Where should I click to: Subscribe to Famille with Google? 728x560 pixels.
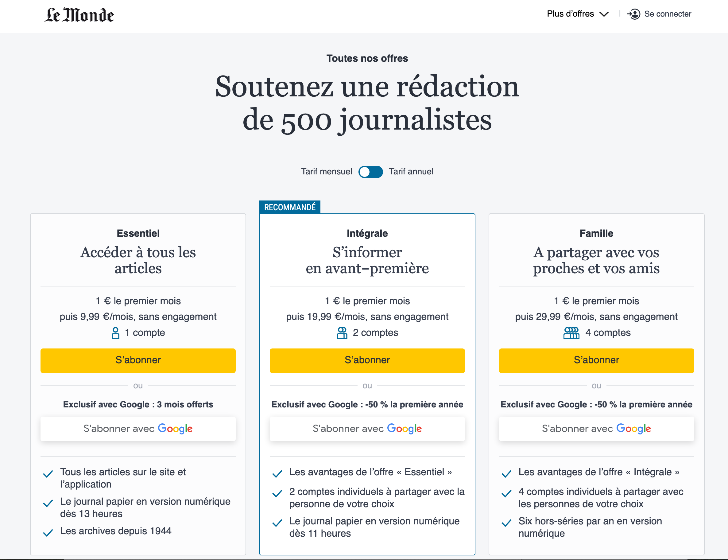pos(596,428)
